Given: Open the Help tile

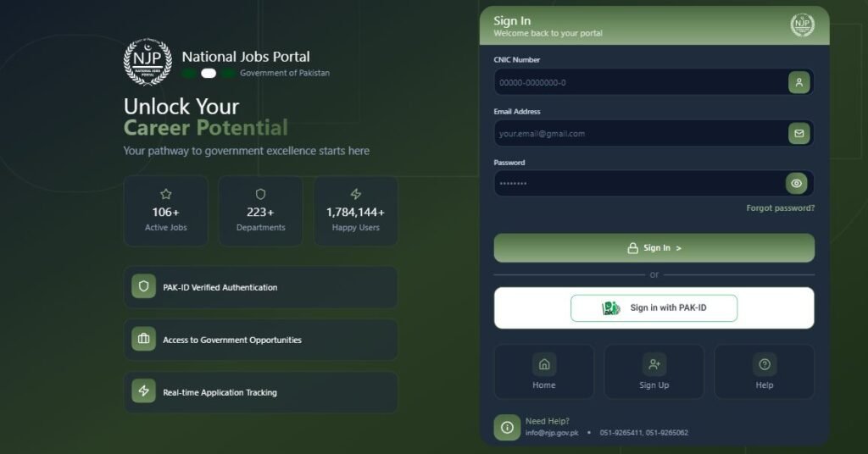Looking at the screenshot, I should (764, 372).
